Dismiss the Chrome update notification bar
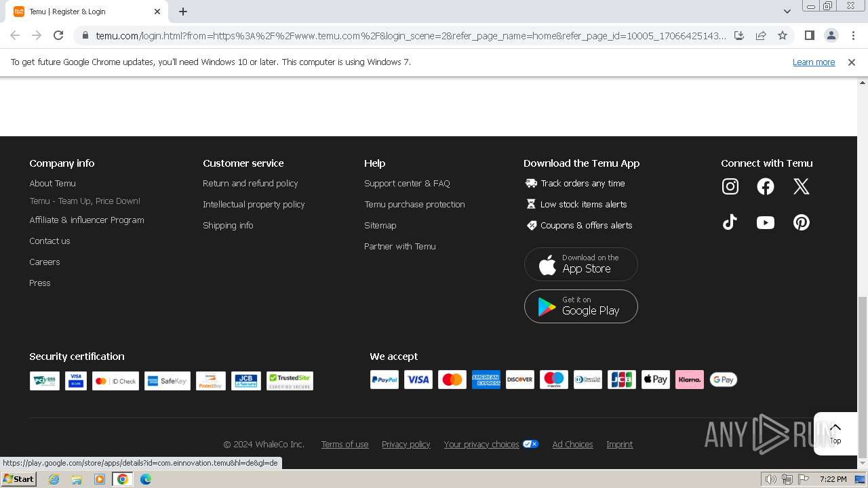Image resolution: width=868 pixels, height=488 pixels. click(x=852, y=62)
